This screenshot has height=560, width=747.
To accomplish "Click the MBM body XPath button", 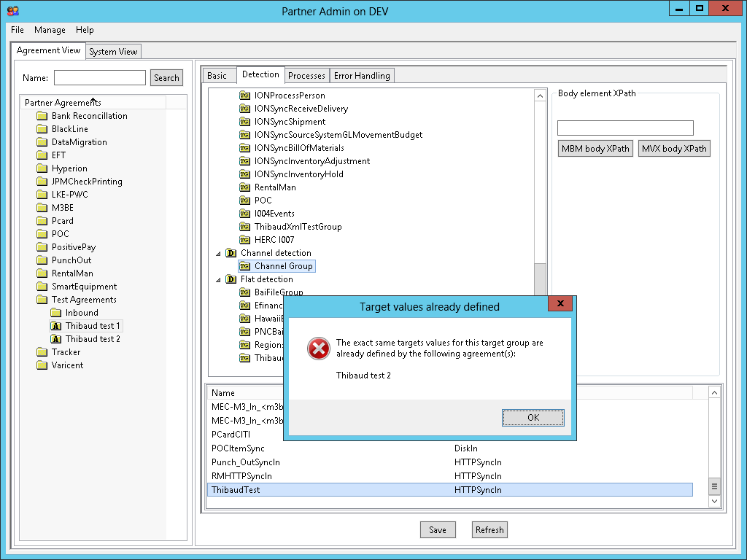I will click(x=595, y=149).
